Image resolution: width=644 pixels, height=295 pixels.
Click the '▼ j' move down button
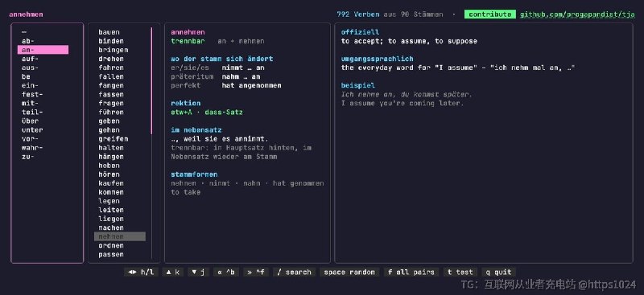(x=198, y=272)
